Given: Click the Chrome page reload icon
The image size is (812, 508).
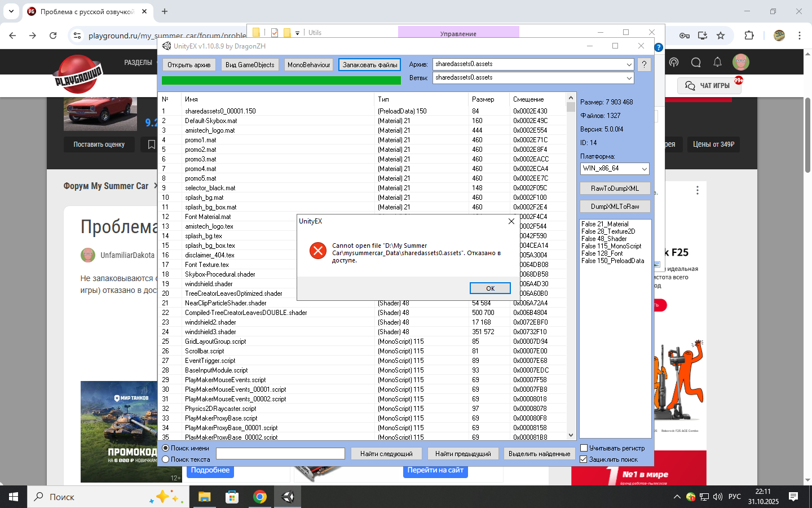Looking at the screenshot, I should click(x=53, y=36).
